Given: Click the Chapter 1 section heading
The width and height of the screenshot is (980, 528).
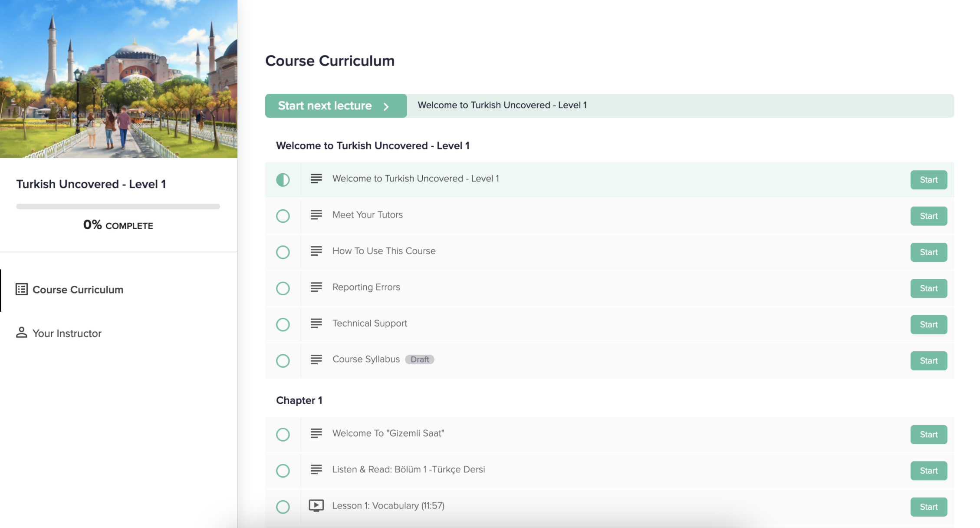Looking at the screenshot, I should click(x=299, y=400).
